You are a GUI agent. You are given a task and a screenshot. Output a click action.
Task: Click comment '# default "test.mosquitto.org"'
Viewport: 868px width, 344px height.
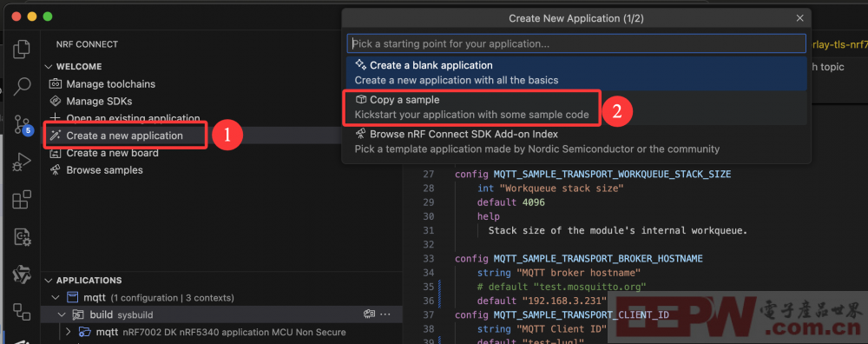[562, 287]
